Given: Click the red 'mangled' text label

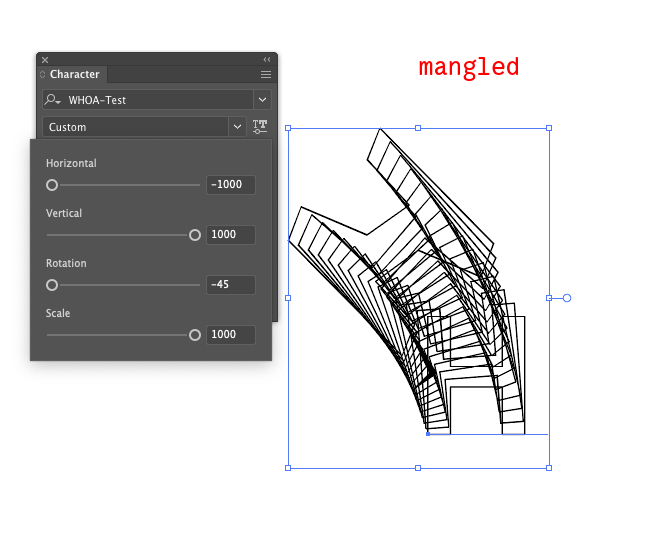Looking at the screenshot, I should (x=469, y=68).
